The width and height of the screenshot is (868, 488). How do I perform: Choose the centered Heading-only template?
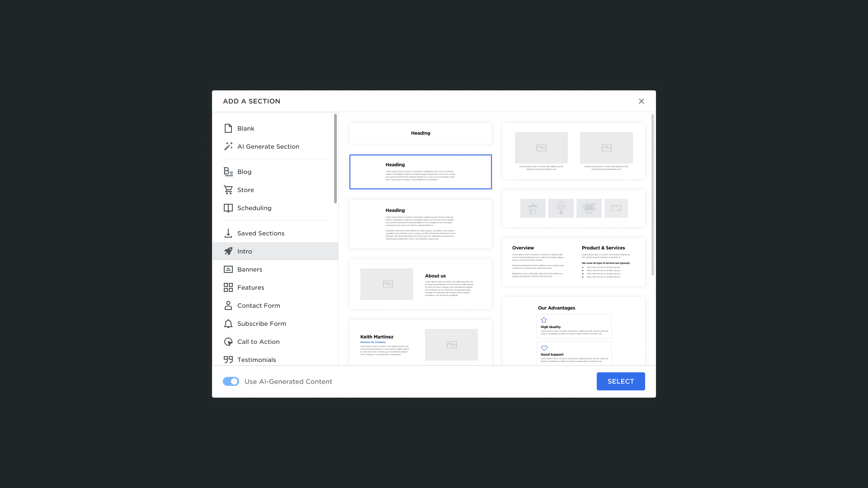coord(420,133)
